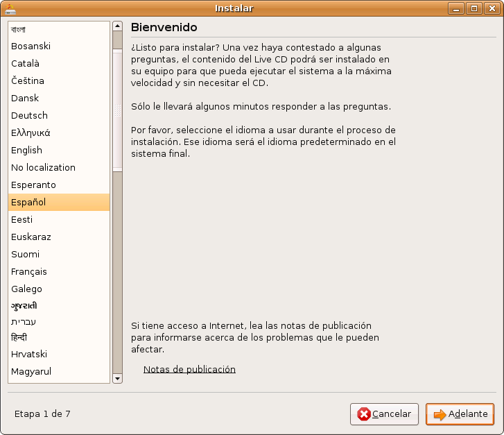Select Eesti language
The image size is (504, 435).
[59, 220]
